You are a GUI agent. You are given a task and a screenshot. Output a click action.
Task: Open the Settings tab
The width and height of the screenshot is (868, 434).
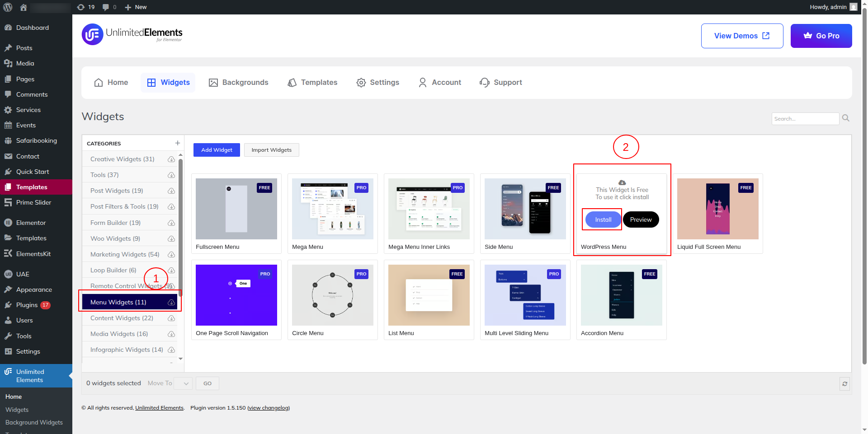pos(377,83)
